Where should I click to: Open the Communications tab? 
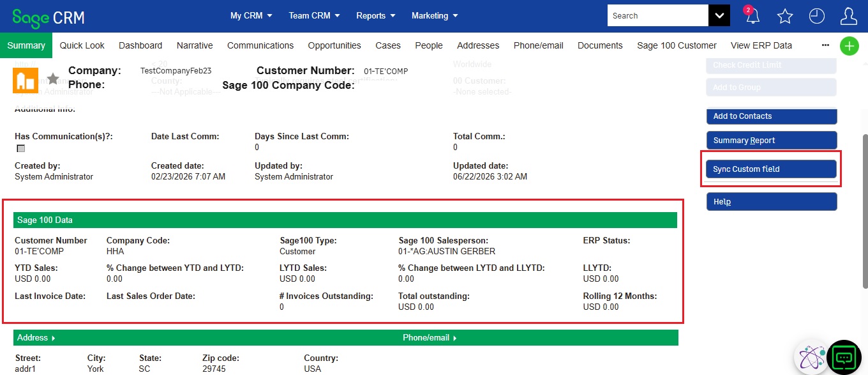[260, 45]
